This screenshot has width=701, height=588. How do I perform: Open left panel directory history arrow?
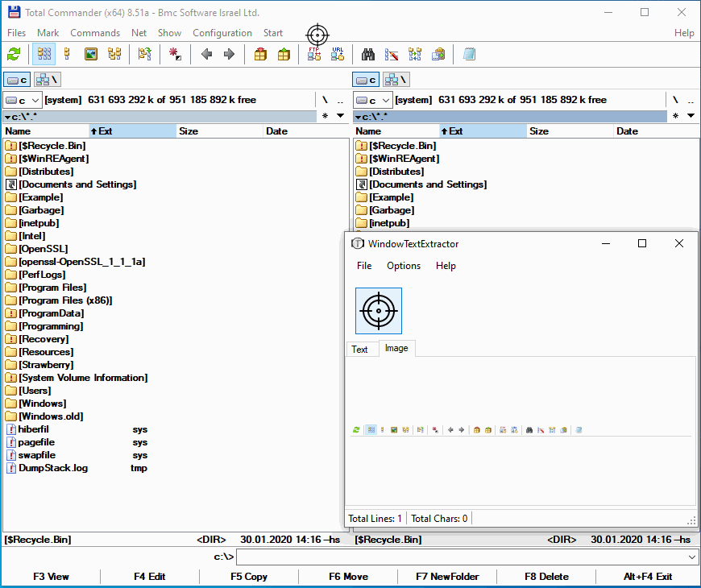[x=340, y=116]
